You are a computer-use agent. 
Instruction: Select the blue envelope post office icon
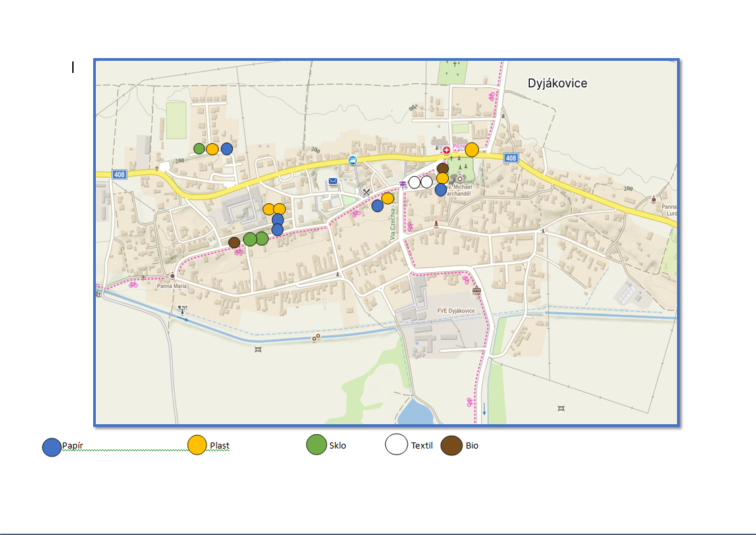333,182
